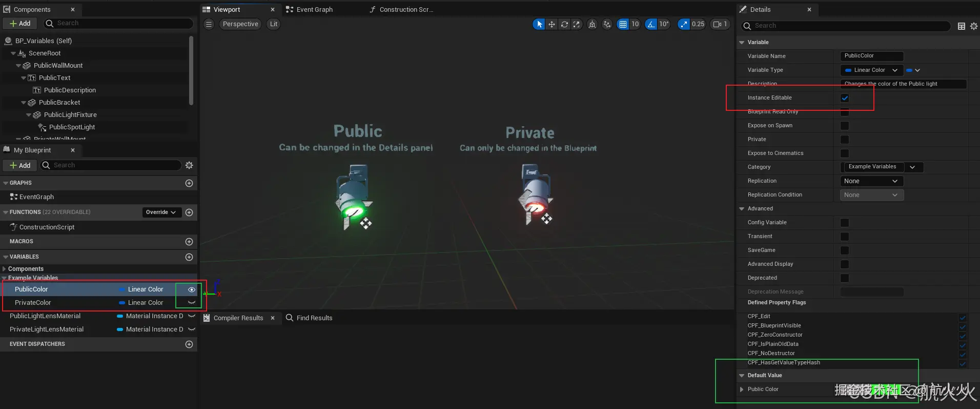The image size is (980, 409).
Task: Click Add button in My Blueprint panel
Action: coord(20,165)
